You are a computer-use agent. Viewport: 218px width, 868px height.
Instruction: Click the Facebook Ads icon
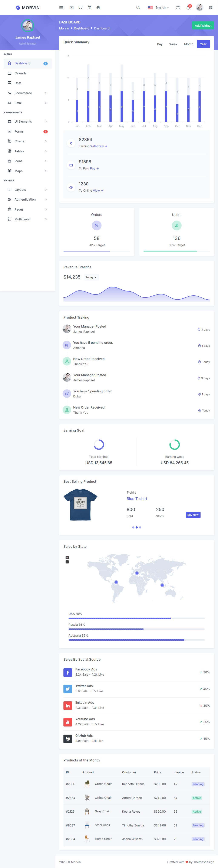coord(68,673)
